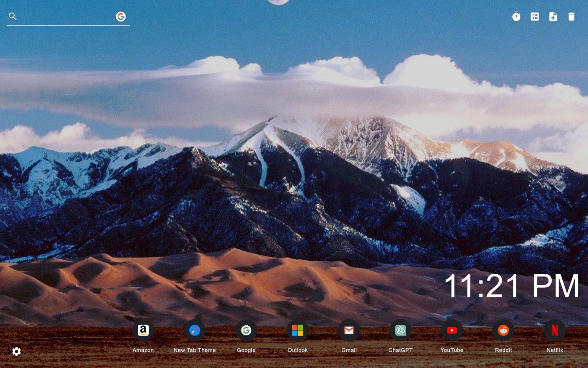Launch the ChatGPT shortcut icon

pyautogui.click(x=401, y=330)
